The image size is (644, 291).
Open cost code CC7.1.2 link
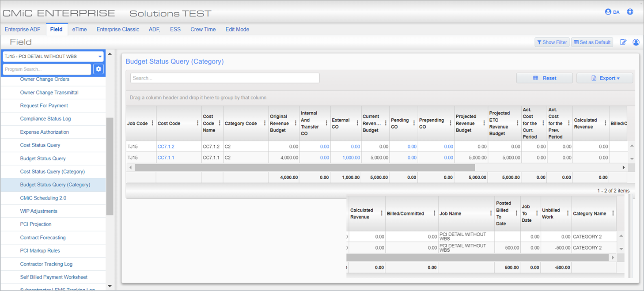166,147
